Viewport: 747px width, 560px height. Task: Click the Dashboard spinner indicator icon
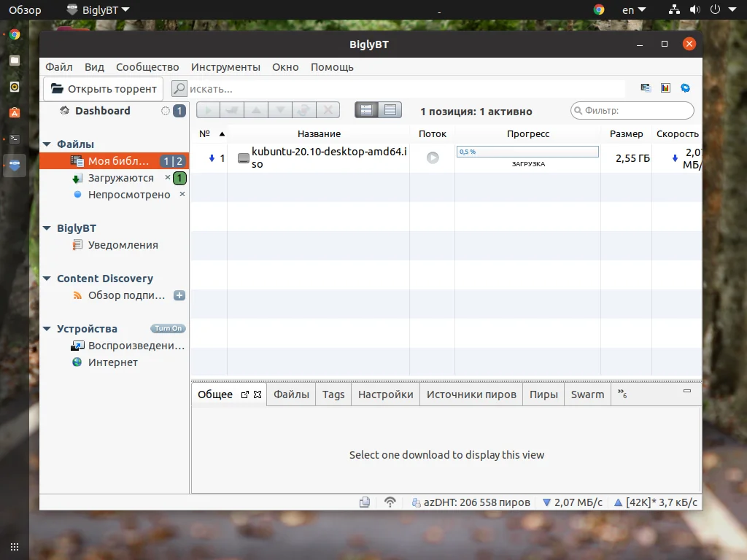(166, 111)
